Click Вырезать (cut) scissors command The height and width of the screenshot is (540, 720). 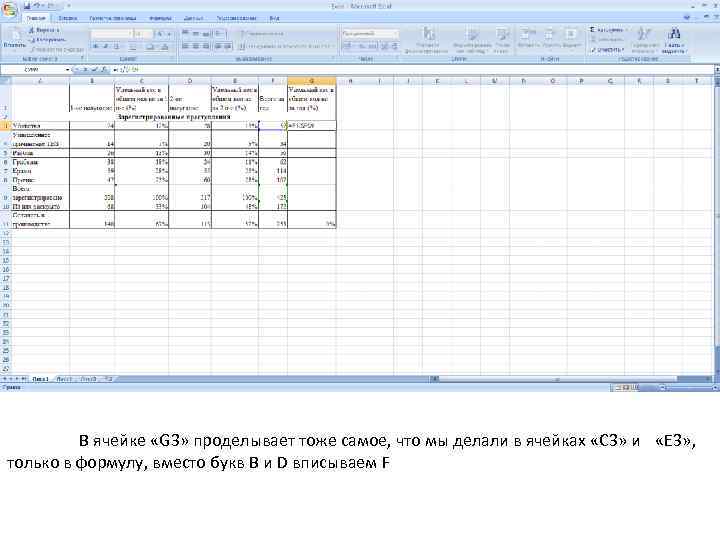pyautogui.click(x=44, y=30)
